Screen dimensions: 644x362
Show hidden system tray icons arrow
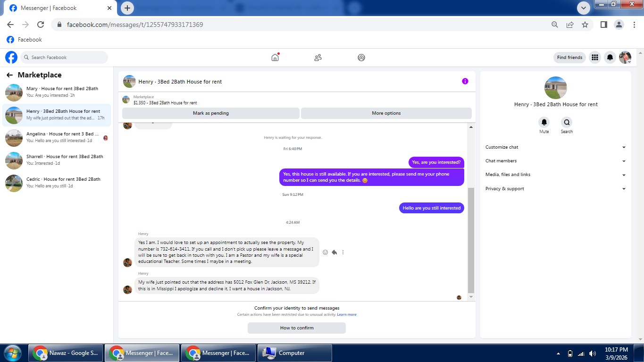coord(559,354)
